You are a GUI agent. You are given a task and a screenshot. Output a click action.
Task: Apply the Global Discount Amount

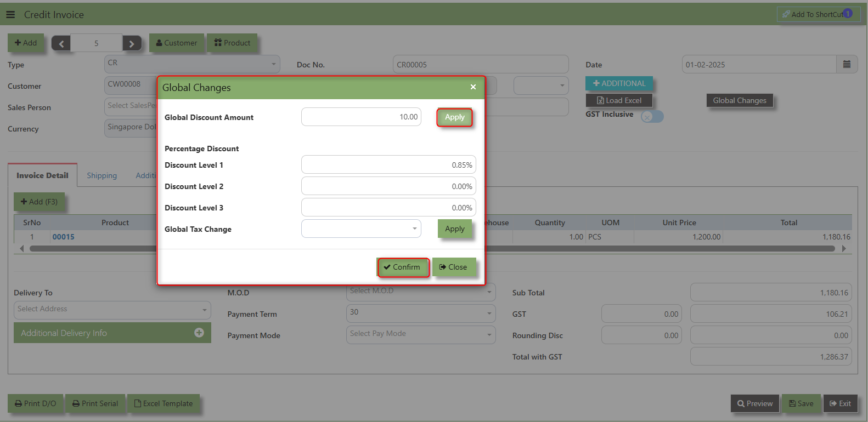click(454, 117)
